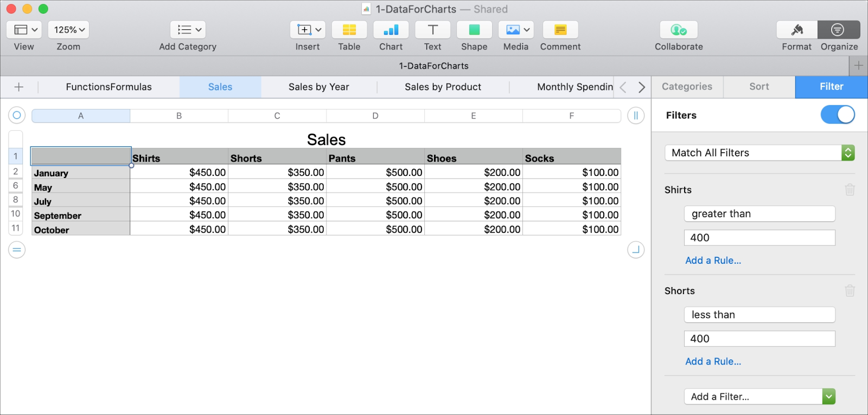This screenshot has height=415, width=868.
Task: Click the add-column handle
Action: pyautogui.click(x=636, y=115)
